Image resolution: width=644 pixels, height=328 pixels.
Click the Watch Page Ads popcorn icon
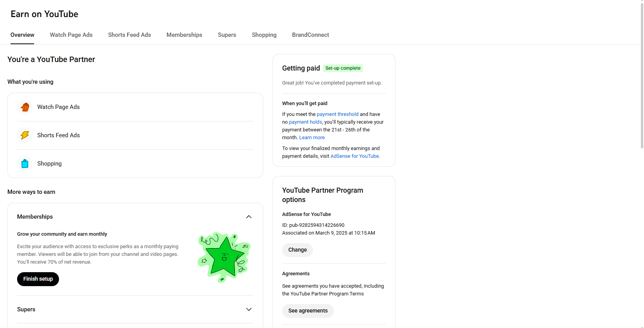coord(25,107)
